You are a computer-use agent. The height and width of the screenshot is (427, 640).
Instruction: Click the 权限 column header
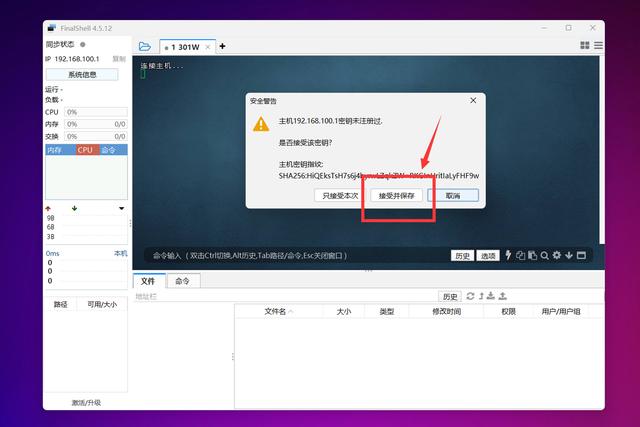tap(509, 311)
